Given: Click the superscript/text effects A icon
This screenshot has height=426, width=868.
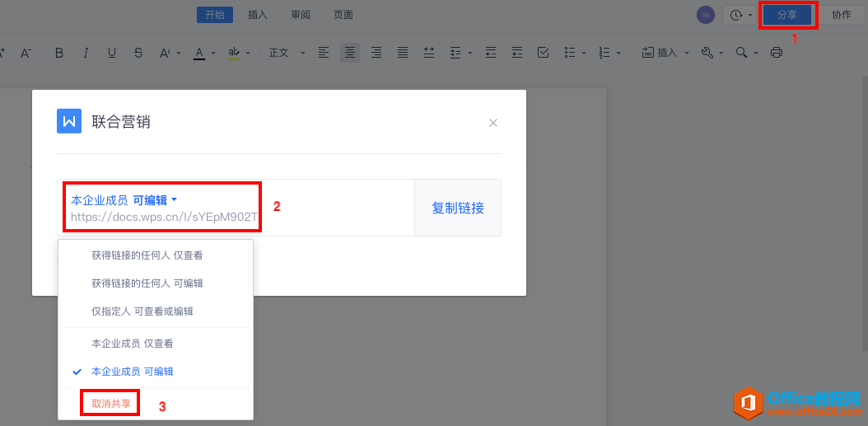Looking at the screenshot, I should tap(165, 53).
